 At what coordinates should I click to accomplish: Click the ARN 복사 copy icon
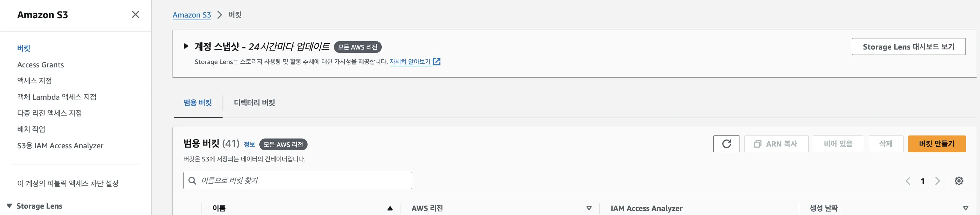pos(757,144)
